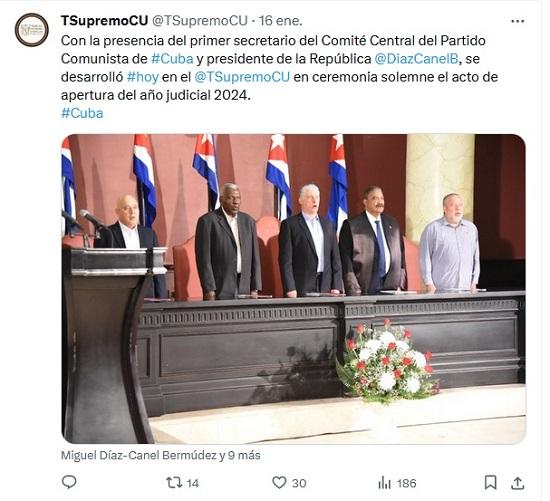Repost the tweet via retweet icon
Image resolution: width=550 pixels, height=501 pixels.
point(174,482)
